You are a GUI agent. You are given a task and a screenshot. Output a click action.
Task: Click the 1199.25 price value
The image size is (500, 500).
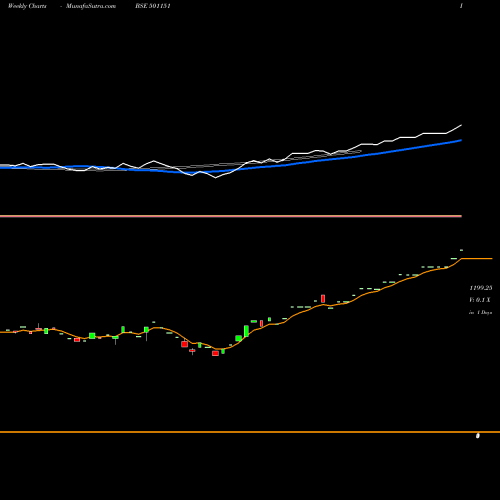[x=481, y=288]
